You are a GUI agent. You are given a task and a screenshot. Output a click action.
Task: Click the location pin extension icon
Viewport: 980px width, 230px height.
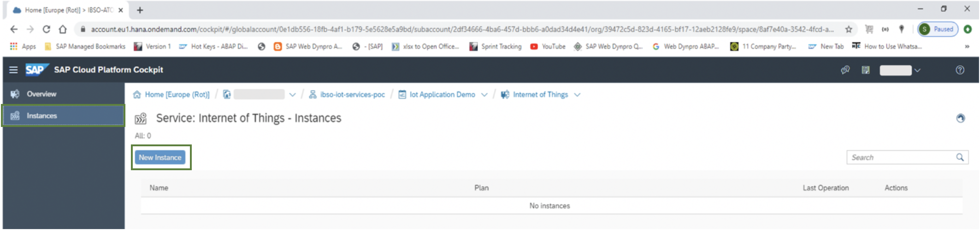click(902, 29)
